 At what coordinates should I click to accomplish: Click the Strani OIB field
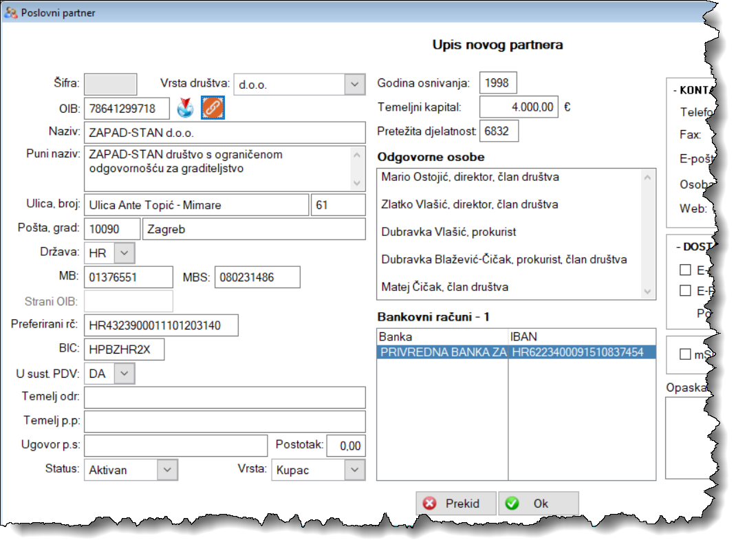point(129,302)
